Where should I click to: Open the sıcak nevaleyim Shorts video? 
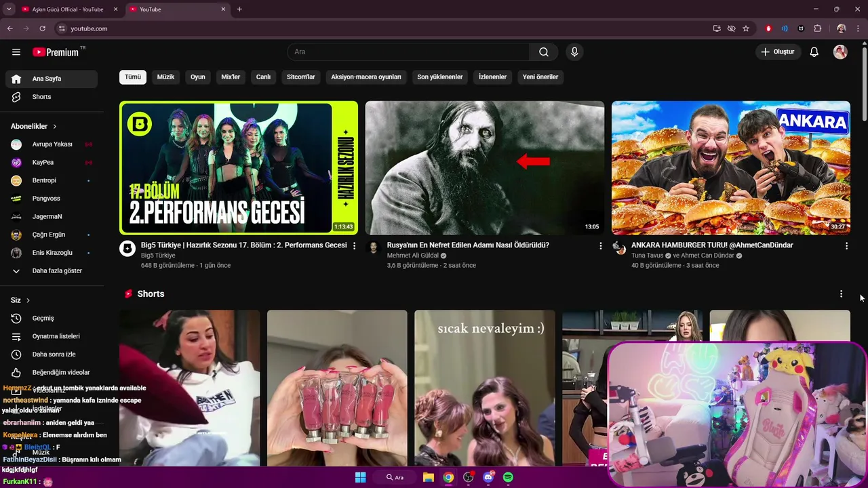point(485,388)
